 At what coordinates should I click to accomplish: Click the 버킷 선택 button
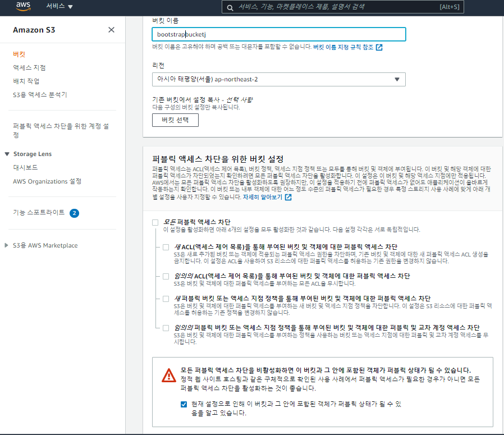pos(175,120)
